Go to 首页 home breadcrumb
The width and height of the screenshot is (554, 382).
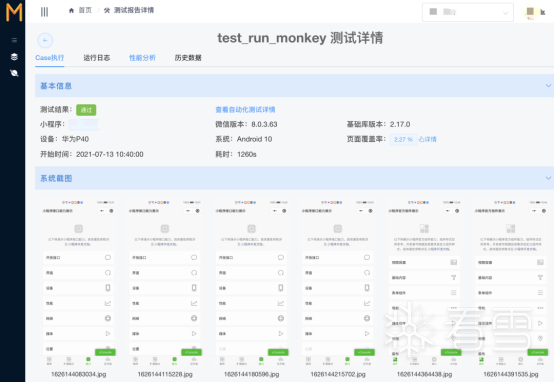(x=81, y=10)
